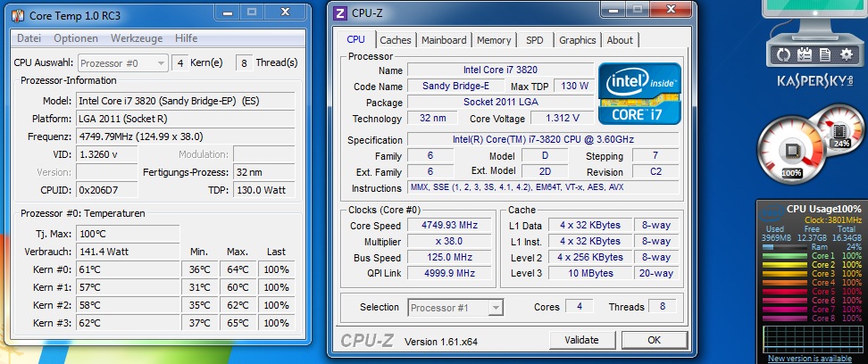Click Kern #2 load value 100%

[276, 305]
